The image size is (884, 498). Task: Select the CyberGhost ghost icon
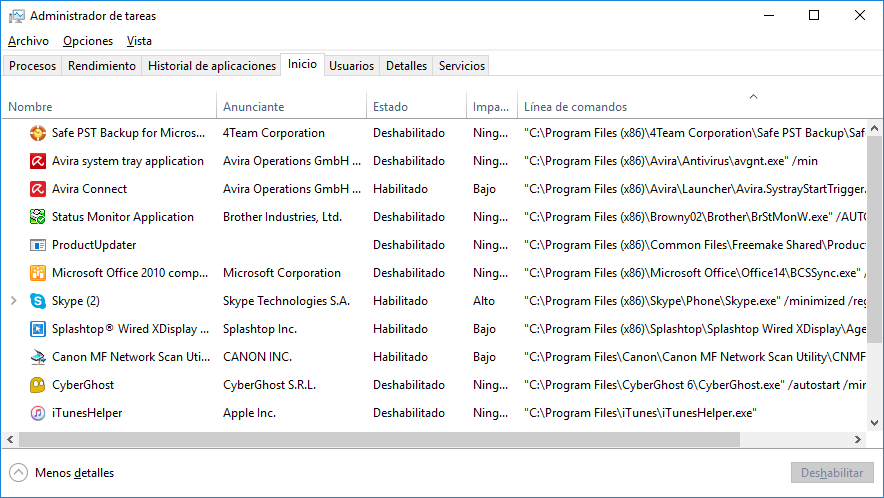(38, 385)
